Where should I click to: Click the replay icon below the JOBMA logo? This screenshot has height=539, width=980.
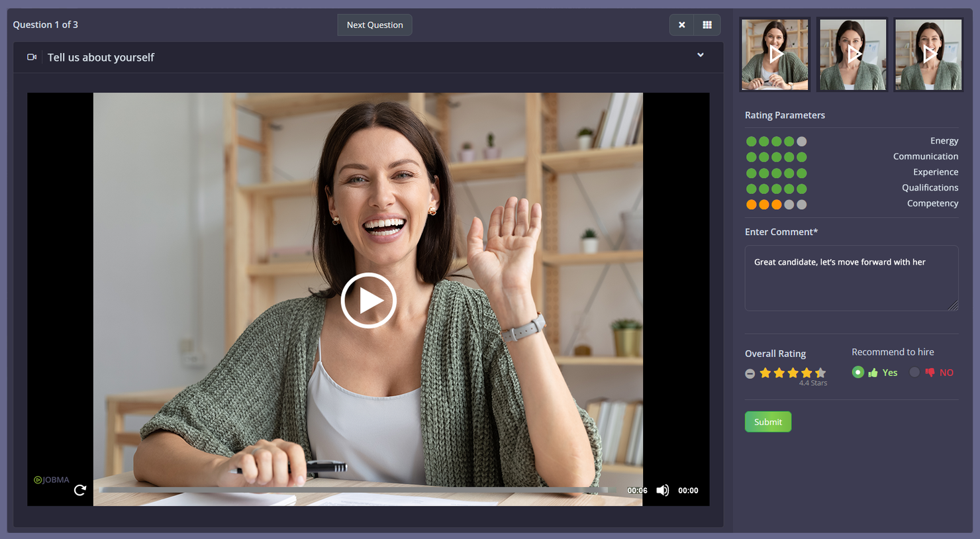click(x=80, y=490)
